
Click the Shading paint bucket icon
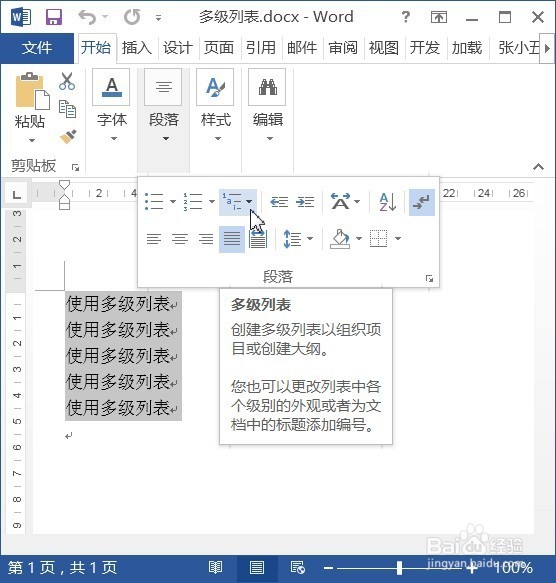tap(340, 239)
